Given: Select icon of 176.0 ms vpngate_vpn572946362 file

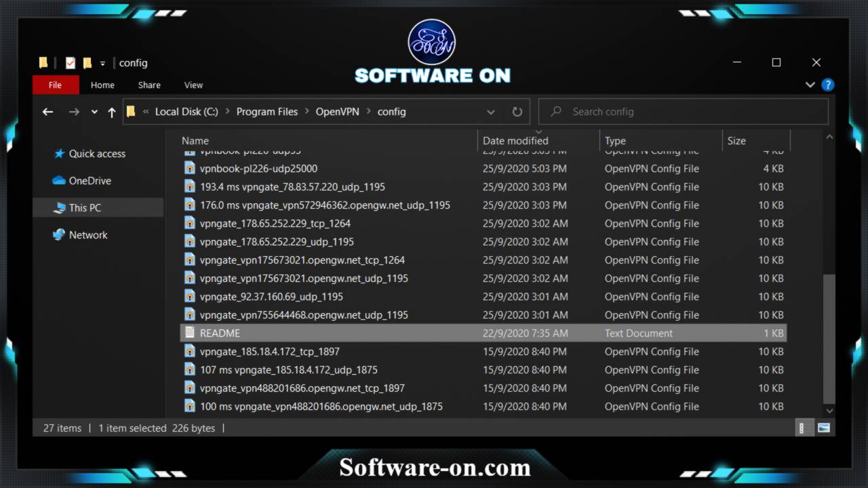Looking at the screenshot, I should tap(190, 205).
